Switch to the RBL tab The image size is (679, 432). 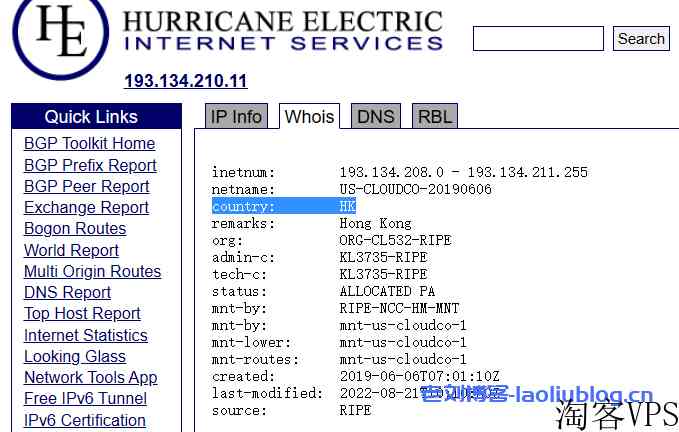point(435,116)
